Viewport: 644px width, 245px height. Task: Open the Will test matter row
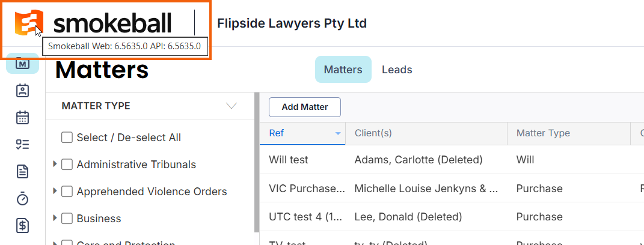click(x=452, y=160)
